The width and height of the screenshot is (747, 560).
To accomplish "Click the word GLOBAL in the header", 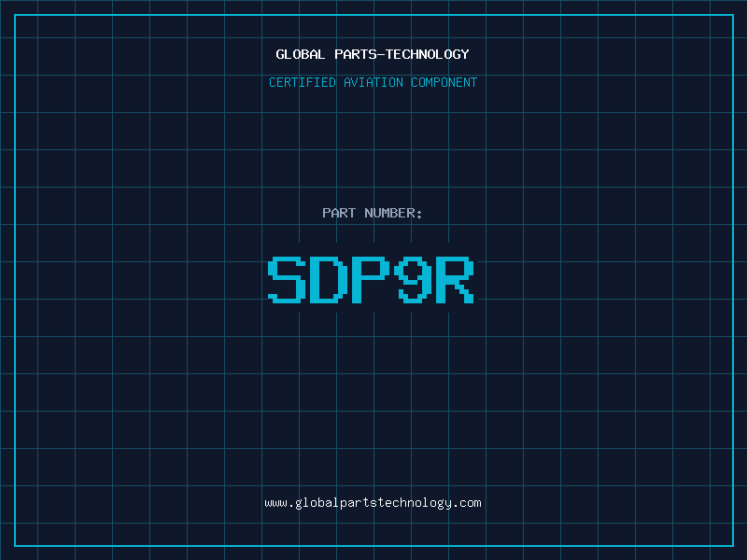I will coord(300,54).
